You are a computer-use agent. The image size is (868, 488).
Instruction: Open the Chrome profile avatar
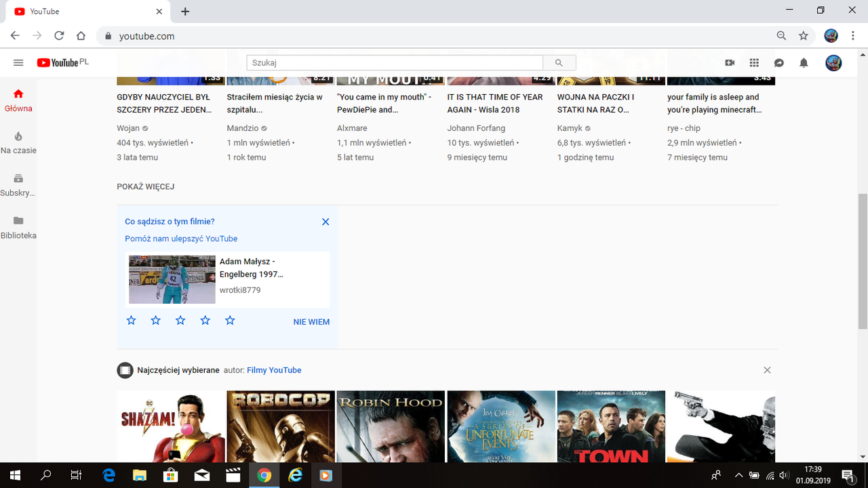[831, 36]
